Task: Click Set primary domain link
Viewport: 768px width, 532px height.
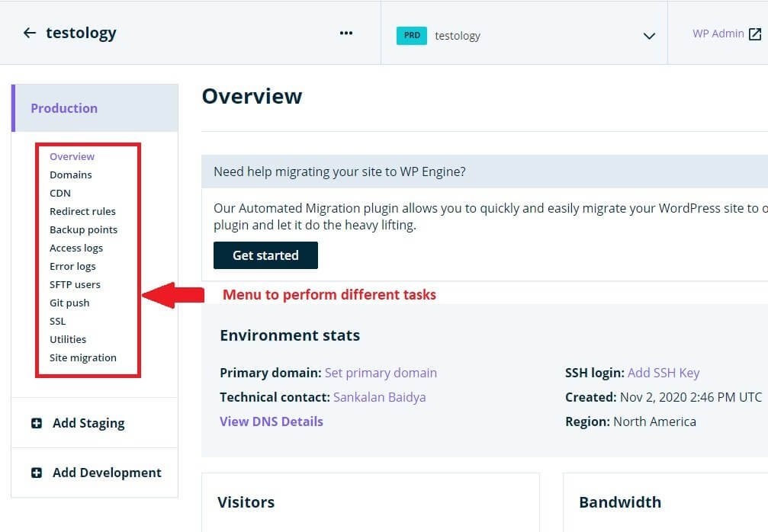Action: 381,373
